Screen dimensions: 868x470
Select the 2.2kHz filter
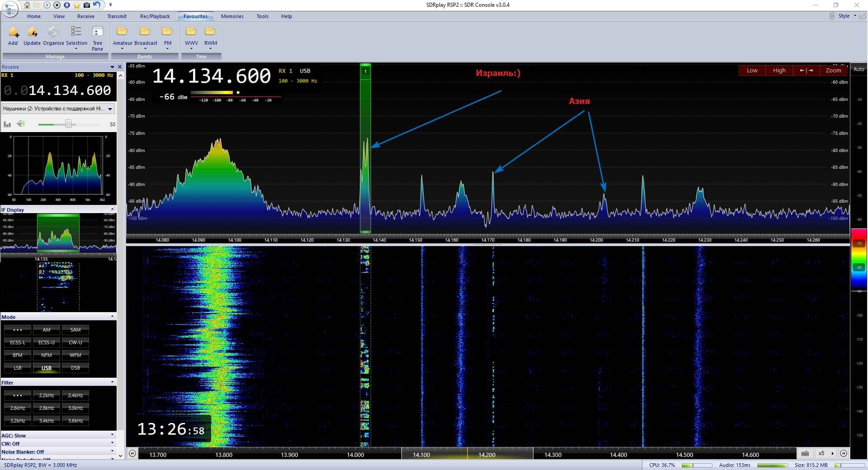coord(47,395)
